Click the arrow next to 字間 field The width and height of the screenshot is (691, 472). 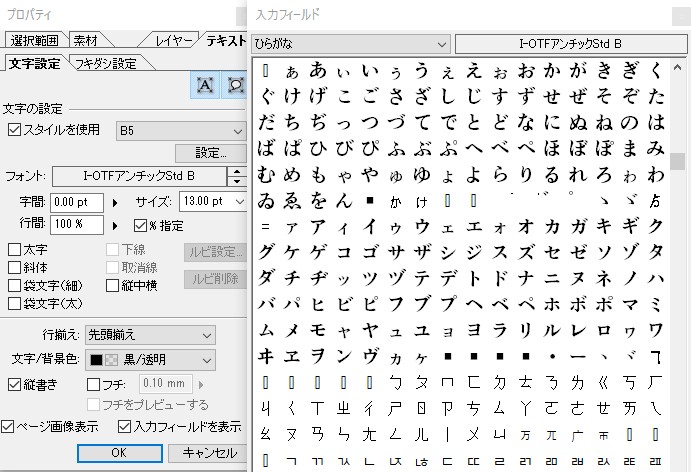113,202
